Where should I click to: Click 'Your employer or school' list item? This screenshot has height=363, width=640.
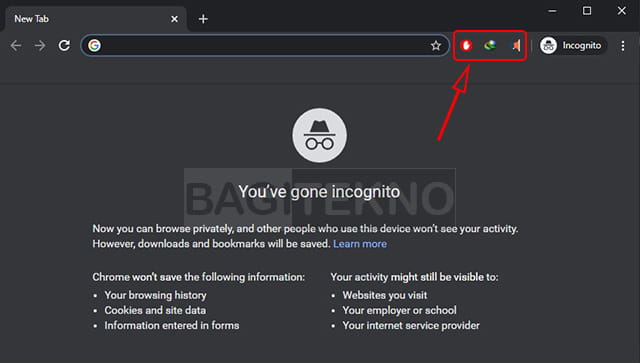coord(400,310)
